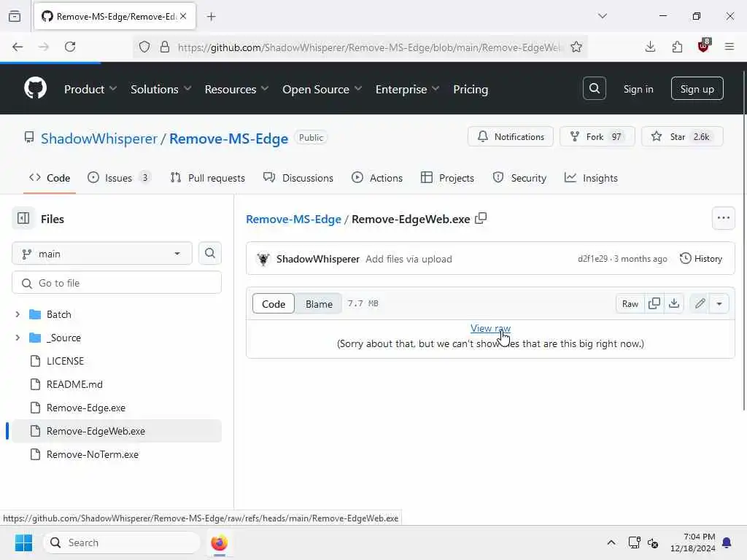This screenshot has width=747, height=560.
Task: Open the Code repository tab
Action: point(50,178)
